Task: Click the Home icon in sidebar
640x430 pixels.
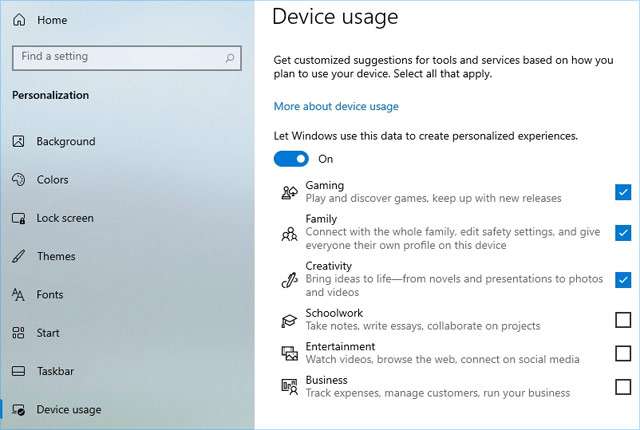Action: pyautogui.click(x=19, y=20)
